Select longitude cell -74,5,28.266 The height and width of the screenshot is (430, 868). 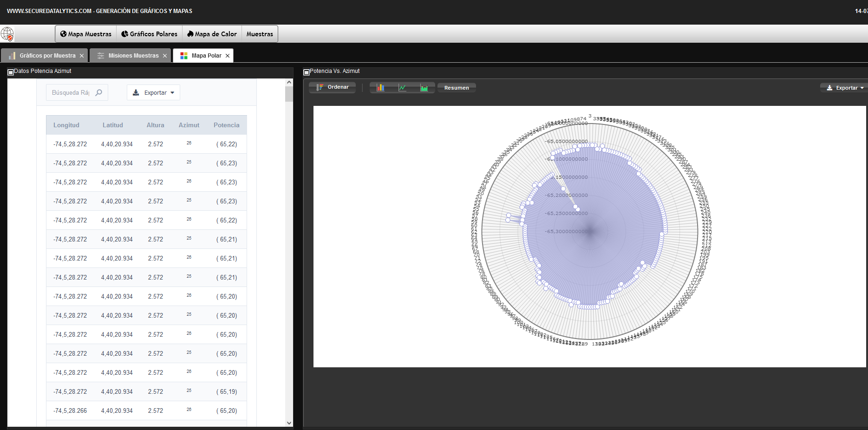point(70,410)
